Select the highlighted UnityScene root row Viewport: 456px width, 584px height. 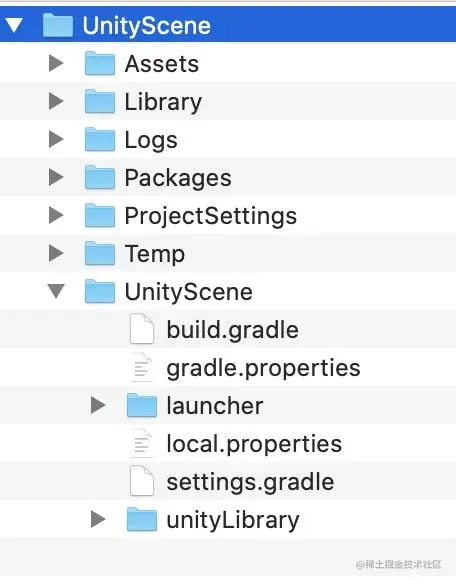coord(228,25)
